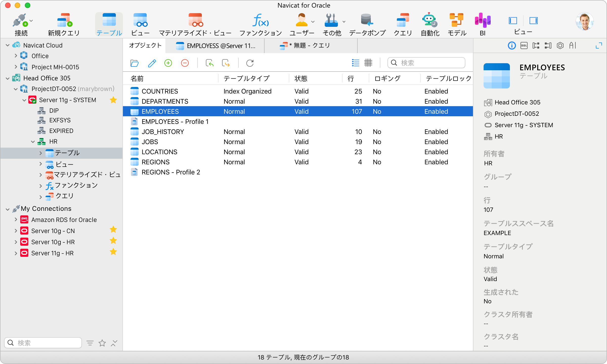This screenshot has height=364, width=607.
Task: Show general info panel icon
Action: pyautogui.click(x=512, y=45)
